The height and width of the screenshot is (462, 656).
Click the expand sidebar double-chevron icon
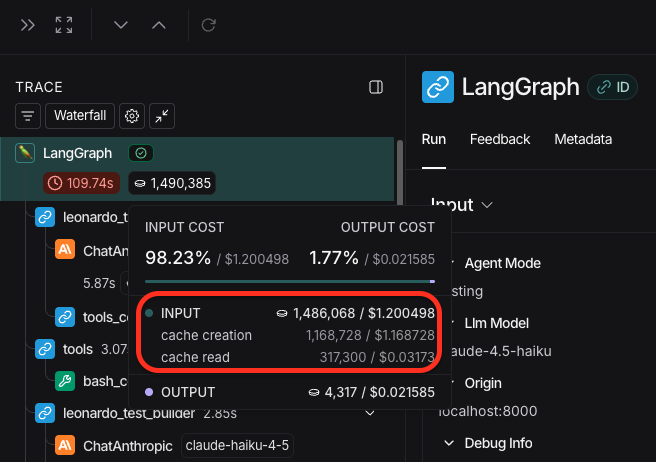pyautogui.click(x=28, y=25)
